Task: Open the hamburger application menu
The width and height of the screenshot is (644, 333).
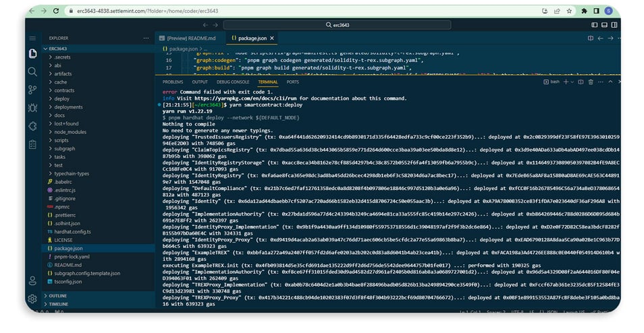Action: coord(32,38)
